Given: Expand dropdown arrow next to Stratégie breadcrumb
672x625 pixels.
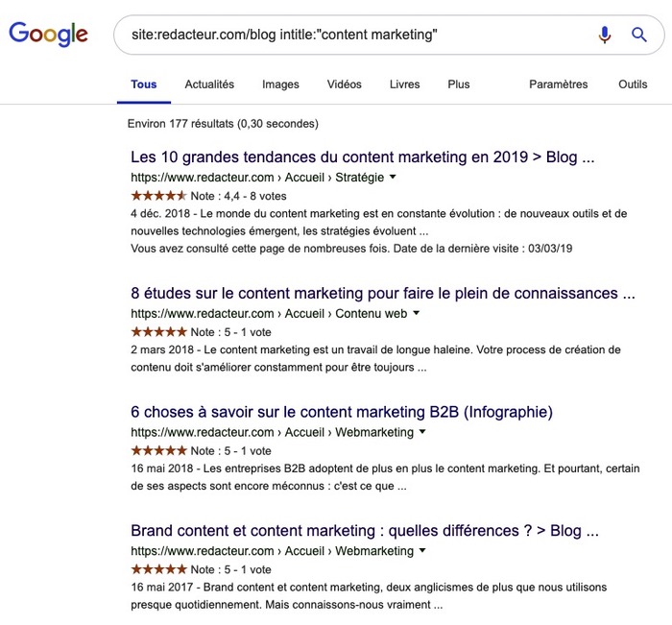Looking at the screenshot, I should point(393,178).
